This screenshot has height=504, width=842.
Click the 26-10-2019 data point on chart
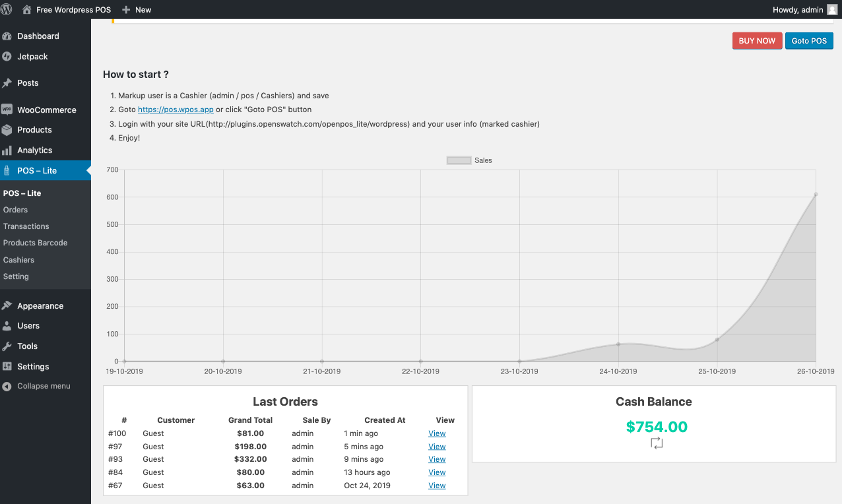[816, 195]
